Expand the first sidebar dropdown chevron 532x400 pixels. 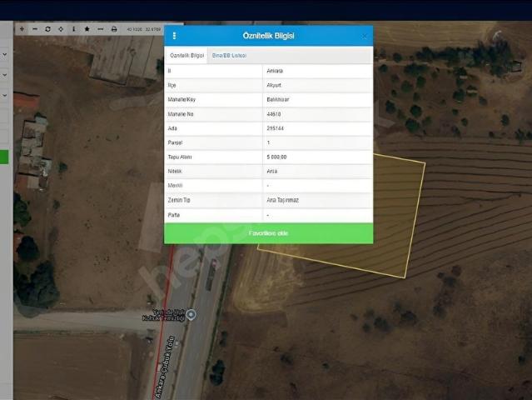tap(5, 54)
